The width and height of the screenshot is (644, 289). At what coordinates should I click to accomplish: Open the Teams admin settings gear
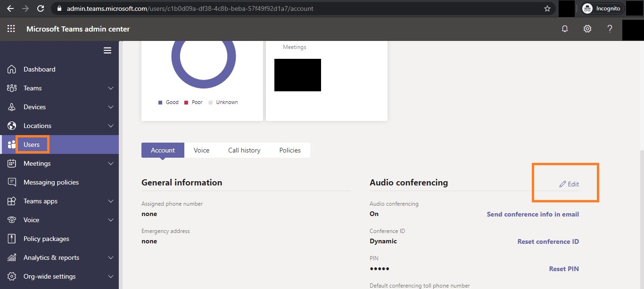coord(587,29)
